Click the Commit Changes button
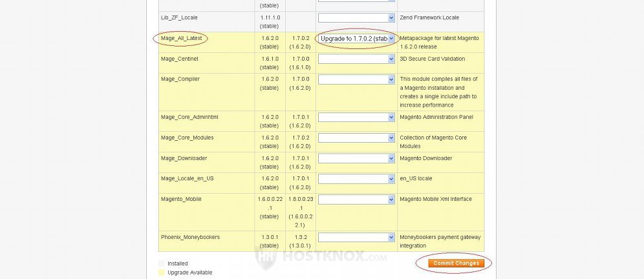Viewport: 644px width, 279px height. [x=456, y=263]
